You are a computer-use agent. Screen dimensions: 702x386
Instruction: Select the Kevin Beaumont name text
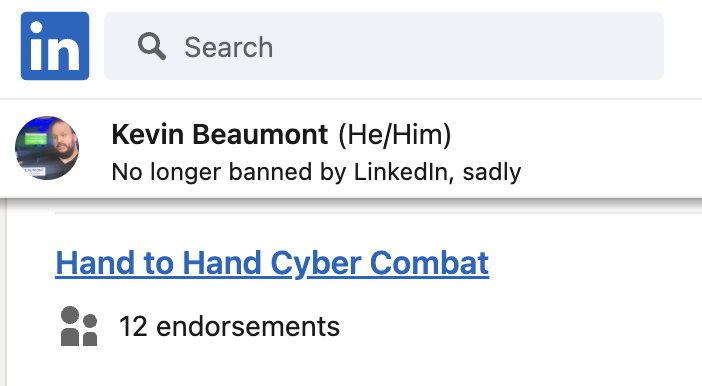click(x=220, y=134)
